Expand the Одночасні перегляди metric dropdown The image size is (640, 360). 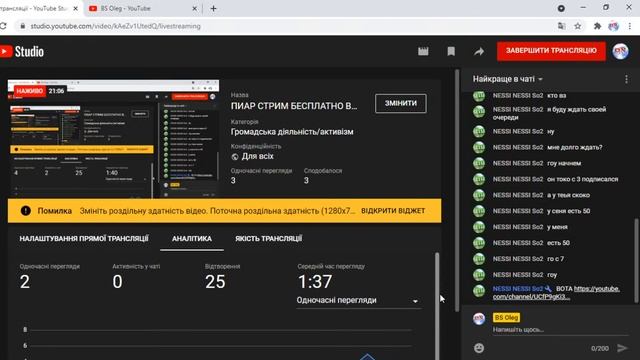click(358, 300)
